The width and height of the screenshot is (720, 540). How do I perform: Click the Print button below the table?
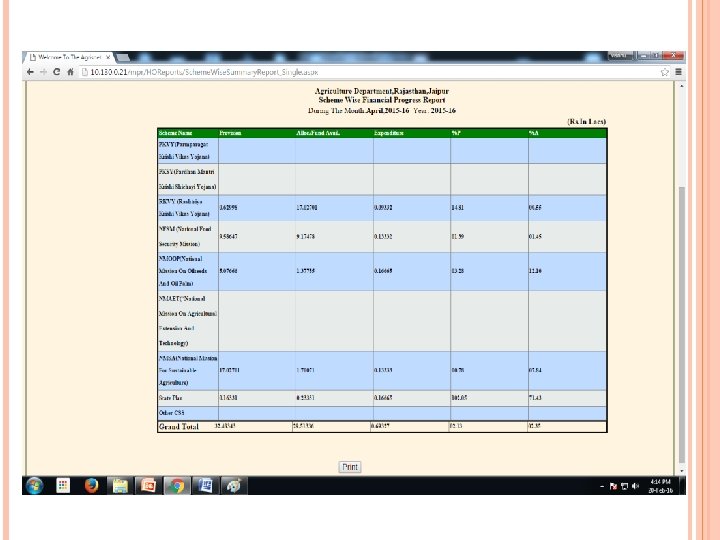click(x=350, y=467)
